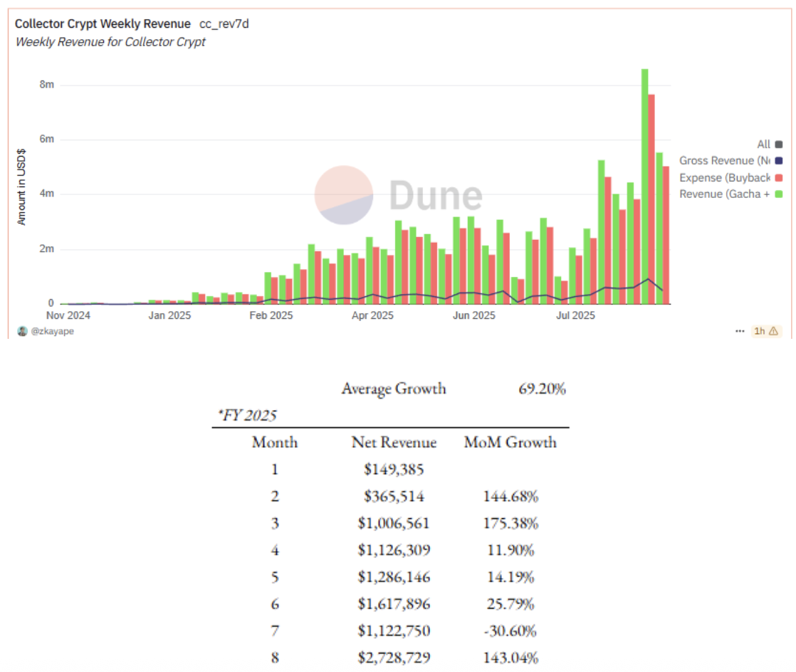Screen dimensions: 796x672
Task: Select the $1,006,561 net revenue cell
Action: [x=394, y=523]
